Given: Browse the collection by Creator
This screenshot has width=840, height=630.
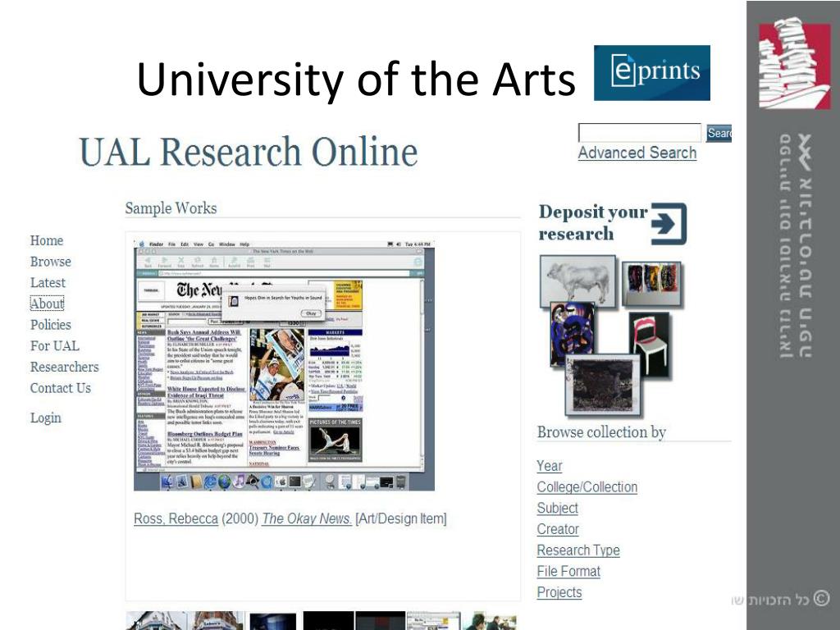Looking at the screenshot, I should (558, 529).
